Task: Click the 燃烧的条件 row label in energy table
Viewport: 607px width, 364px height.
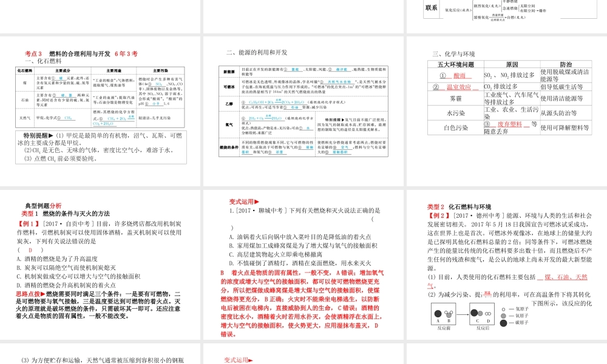Action: click(x=229, y=147)
